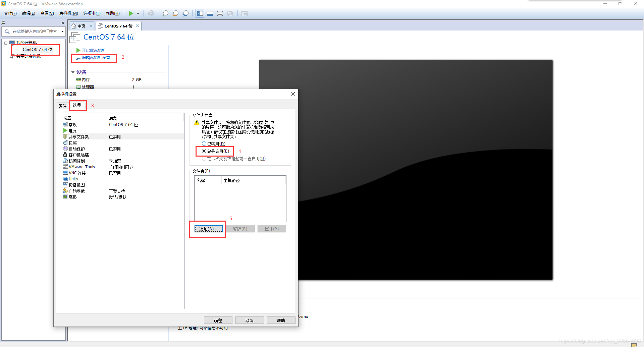The height and width of the screenshot is (347, 644).
Task: Click the 内存 device row
Action: tap(109, 80)
